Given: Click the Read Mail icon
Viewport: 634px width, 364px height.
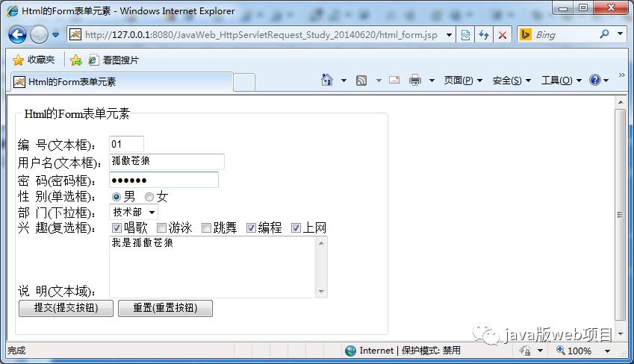Looking at the screenshot, I should (x=394, y=80).
